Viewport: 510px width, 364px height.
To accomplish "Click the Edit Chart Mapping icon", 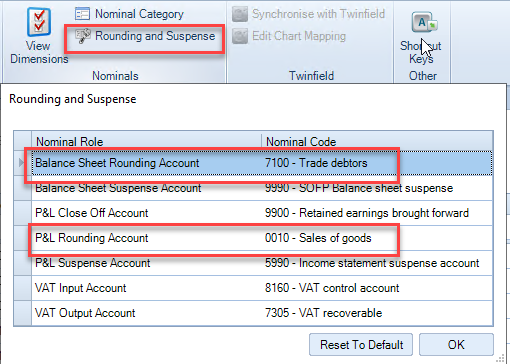I will (x=240, y=36).
